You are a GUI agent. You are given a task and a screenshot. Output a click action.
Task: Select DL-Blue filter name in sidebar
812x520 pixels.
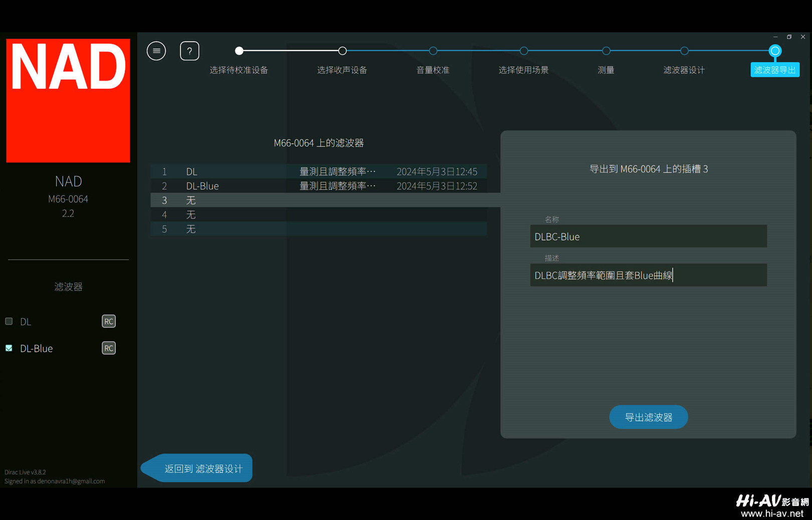36,349
